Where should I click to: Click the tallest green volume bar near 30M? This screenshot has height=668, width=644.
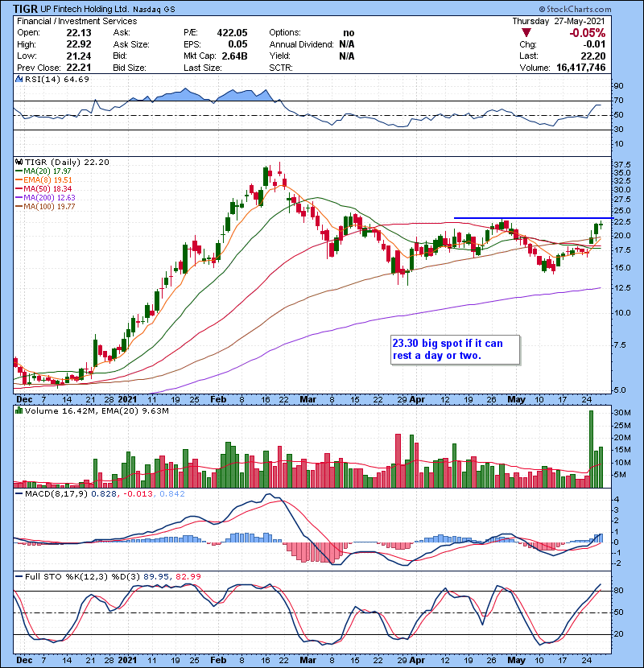point(591,449)
